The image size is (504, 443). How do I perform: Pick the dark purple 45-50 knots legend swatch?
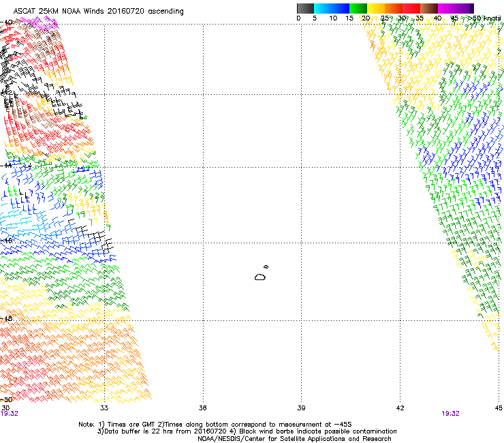coord(464,8)
